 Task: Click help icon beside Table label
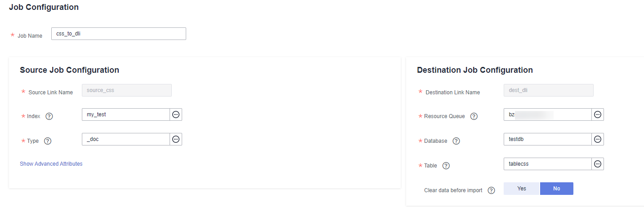coord(446,166)
